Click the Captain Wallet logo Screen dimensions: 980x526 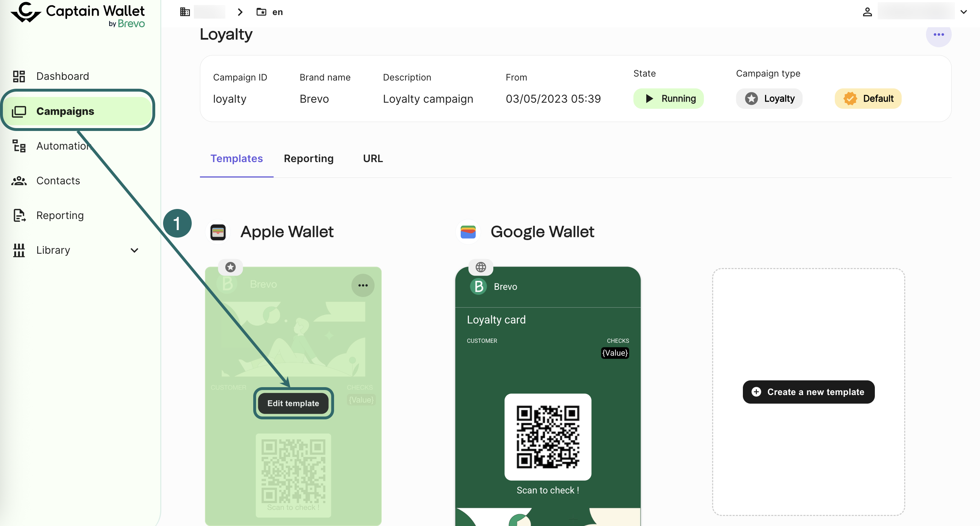click(x=78, y=14)
